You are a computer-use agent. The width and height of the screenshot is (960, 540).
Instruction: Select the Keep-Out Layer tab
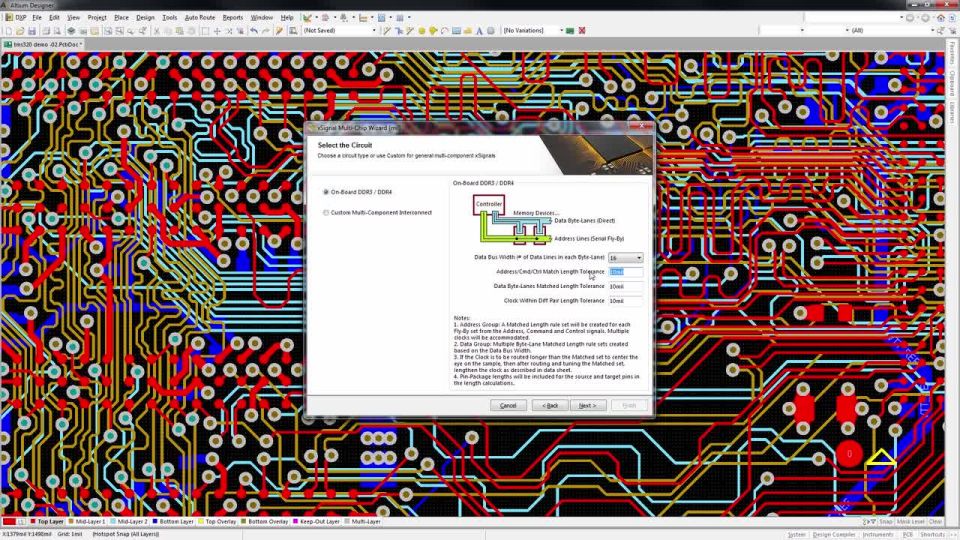pyautogui.click(x=317, y=522)
